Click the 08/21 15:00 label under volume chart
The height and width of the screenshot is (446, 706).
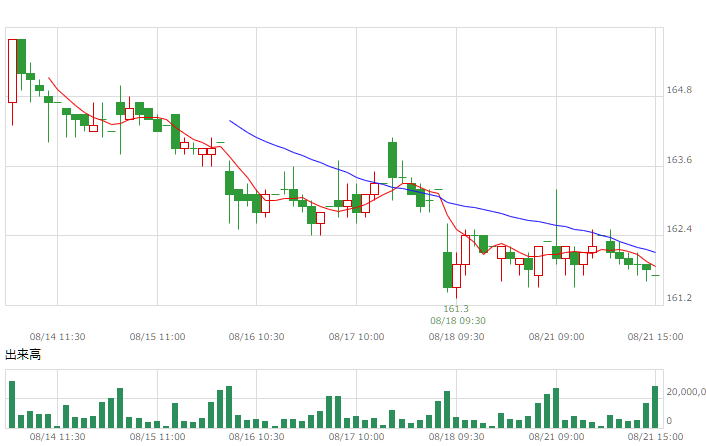pos(655,437)
